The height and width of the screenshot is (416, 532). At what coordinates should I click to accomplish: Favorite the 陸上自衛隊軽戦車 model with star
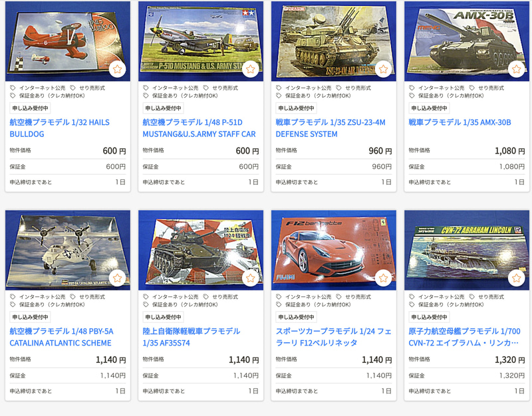[251, 278]
